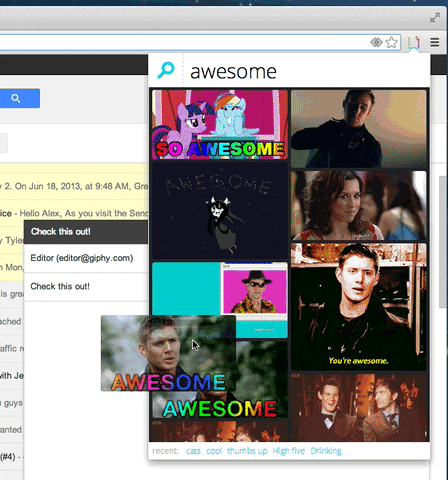Screen dimensions: 448x480
Task: Select the 'You're awesome.' GIF
Action: coord(359,307)
